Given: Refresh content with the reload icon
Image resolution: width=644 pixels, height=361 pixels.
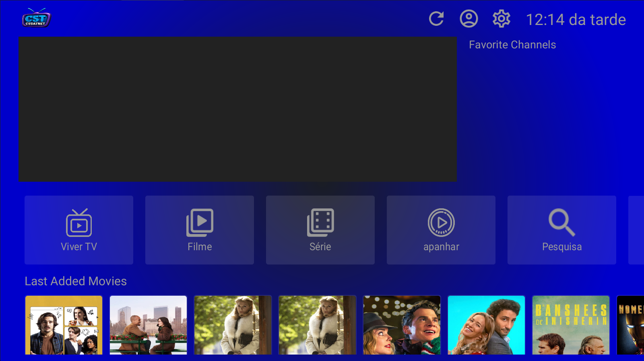Looking at the screenshot, I should [x=436, y=19].
